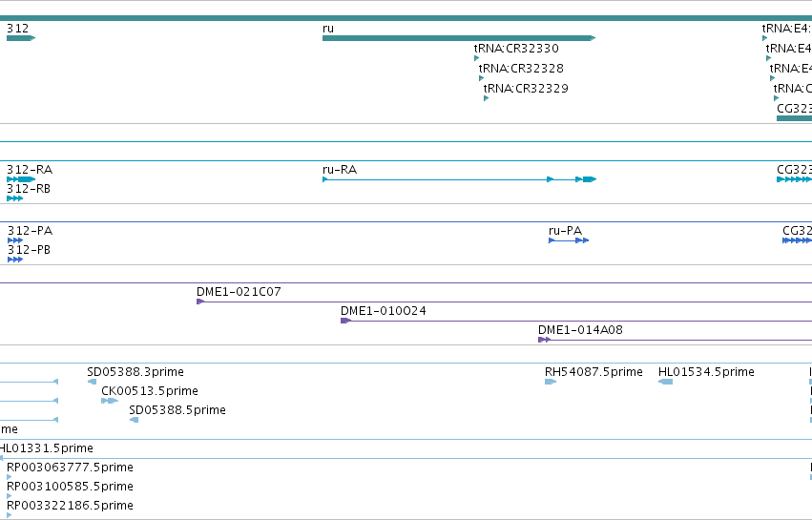
Task: Select the HL01331.5prime EST label
Action: click(46, 448)
